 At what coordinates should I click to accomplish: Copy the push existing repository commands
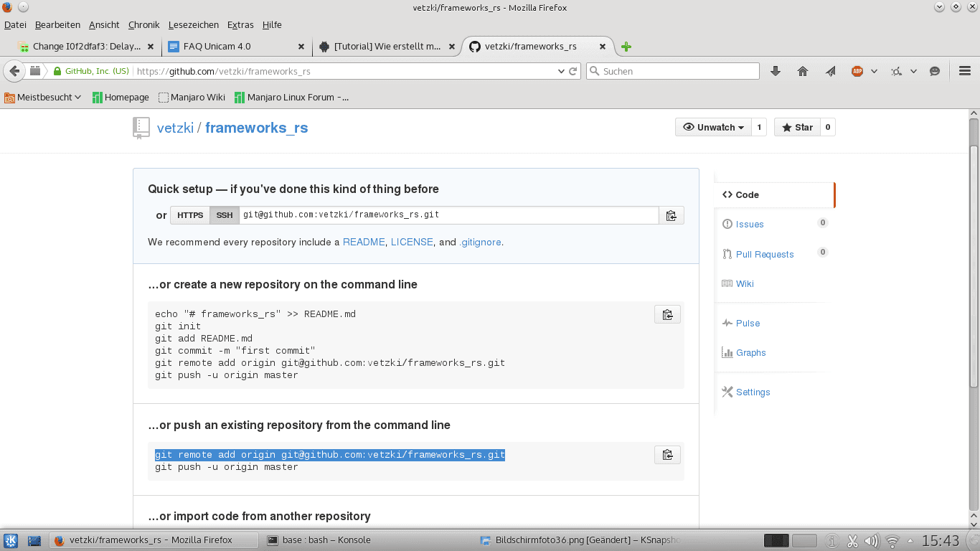(x=667, y=455)
